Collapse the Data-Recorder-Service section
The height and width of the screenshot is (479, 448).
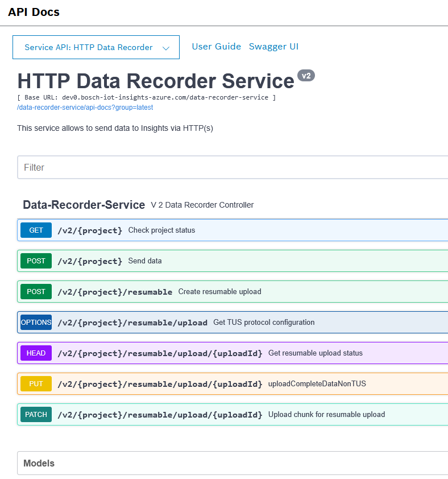(84, 205)
